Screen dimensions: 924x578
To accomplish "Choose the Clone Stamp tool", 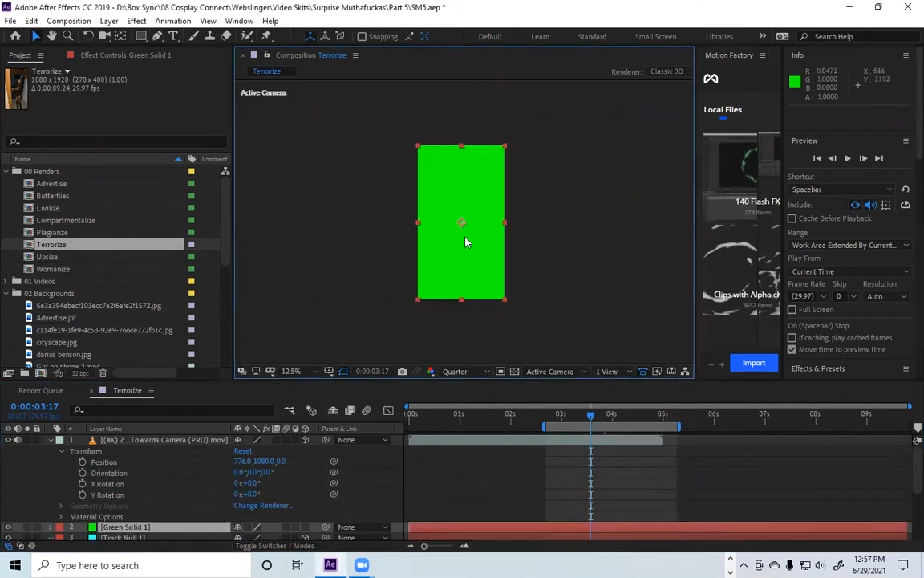I will [209, 36].
